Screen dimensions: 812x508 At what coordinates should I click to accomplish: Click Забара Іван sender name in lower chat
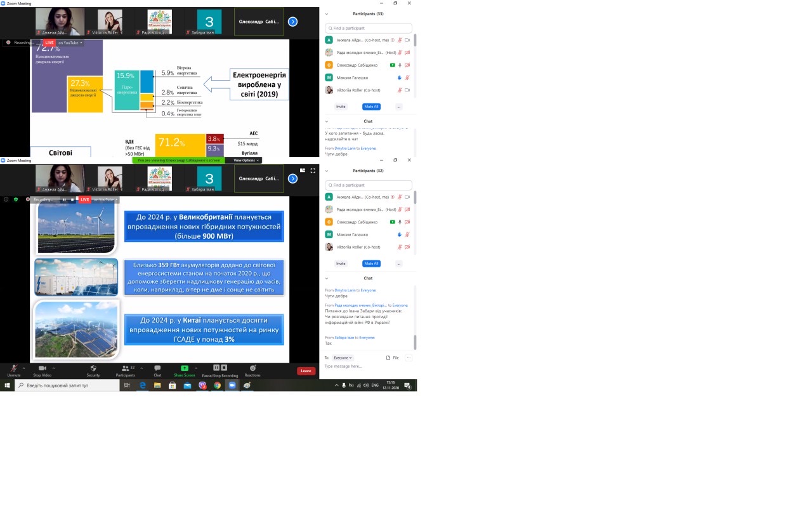coord(344,338)
